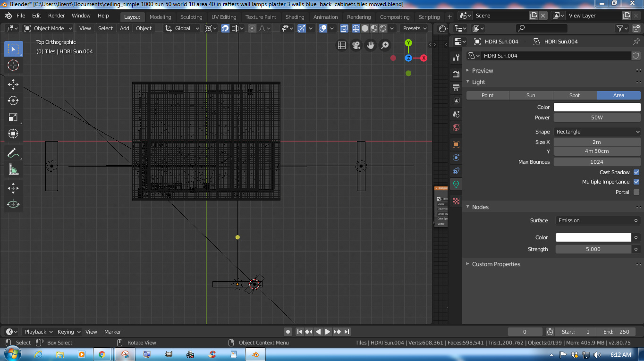Select the Cursor tool in the left toolbar

tap(13, 65)
